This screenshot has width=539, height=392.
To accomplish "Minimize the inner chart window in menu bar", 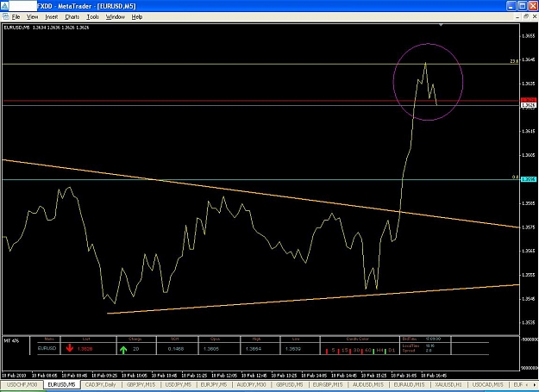I will coord(517,16).
